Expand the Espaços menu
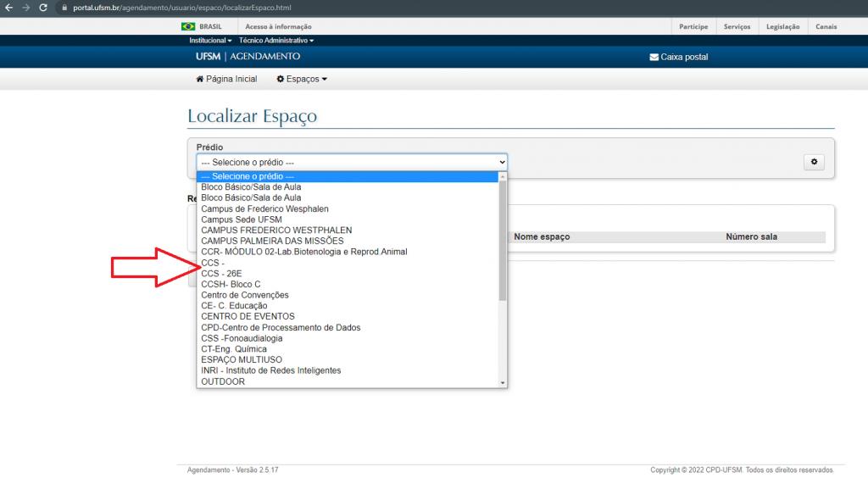The image size is (868, 478). coord(302,79)
